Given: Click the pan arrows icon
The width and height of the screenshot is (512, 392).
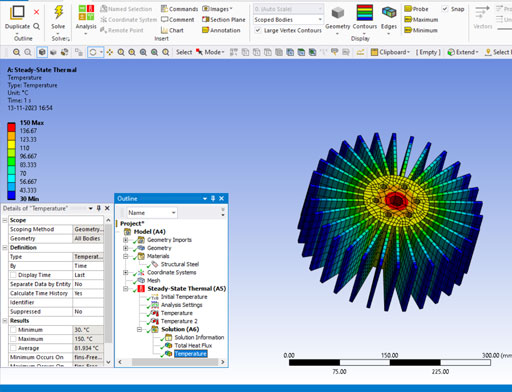Looking at the screenshot, I should pyautogui.click(x=110, y=52).
